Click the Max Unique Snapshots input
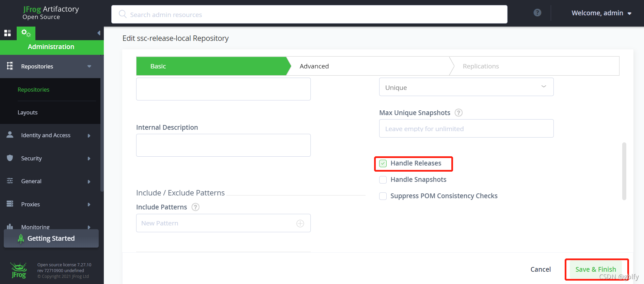The width and height of the screenshot is (644, 284). 466,128
